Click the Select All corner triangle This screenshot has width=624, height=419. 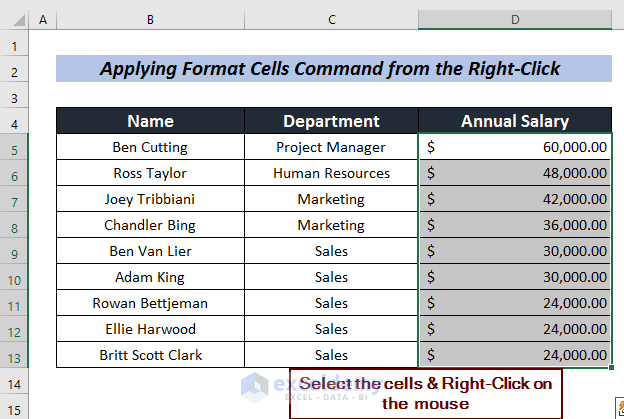[x=15, y=20]
